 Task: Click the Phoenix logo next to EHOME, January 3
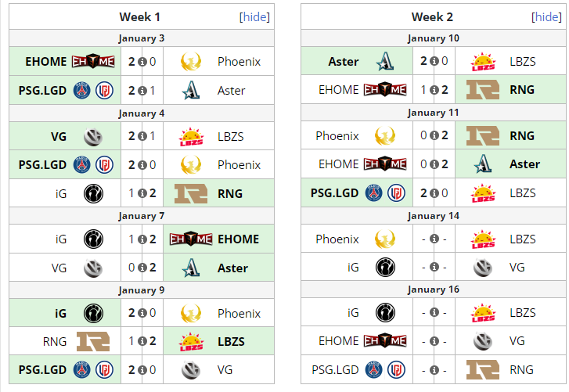(x=191, y=61)
